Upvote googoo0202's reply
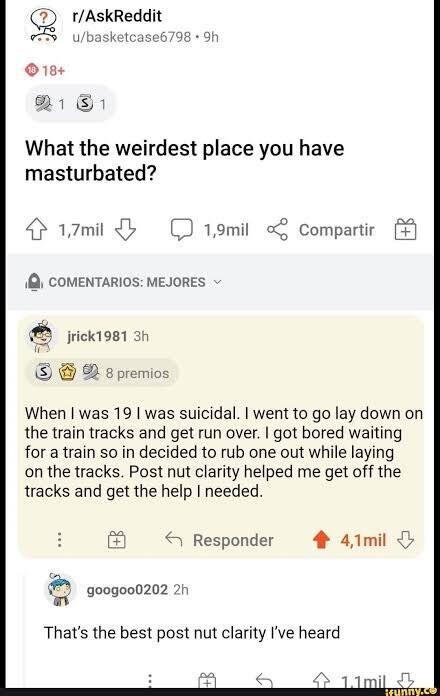Image resolution: width=440 pixels, height=696 pixels. pos(321,680)
